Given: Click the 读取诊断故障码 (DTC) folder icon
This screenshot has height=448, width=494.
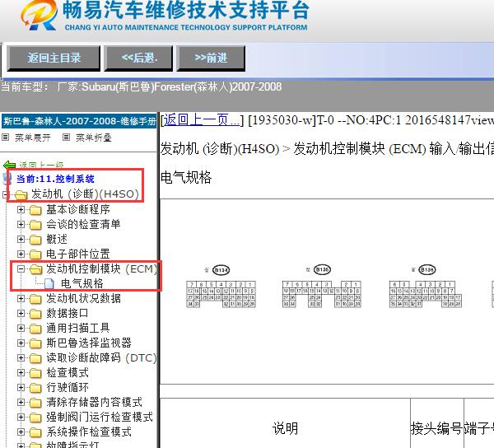Looking at the screenshot, I should (35, 358).
